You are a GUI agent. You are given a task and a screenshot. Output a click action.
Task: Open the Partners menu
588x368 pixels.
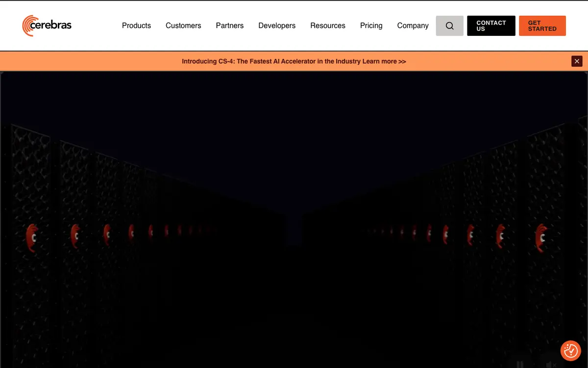point(230,26)
